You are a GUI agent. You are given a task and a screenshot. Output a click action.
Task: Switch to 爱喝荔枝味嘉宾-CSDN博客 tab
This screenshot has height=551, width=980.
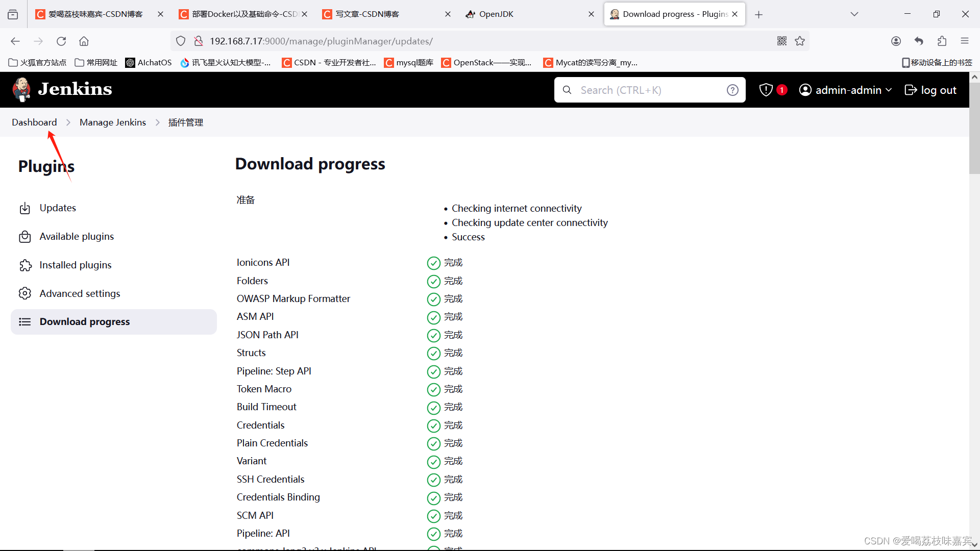[99, 14]
